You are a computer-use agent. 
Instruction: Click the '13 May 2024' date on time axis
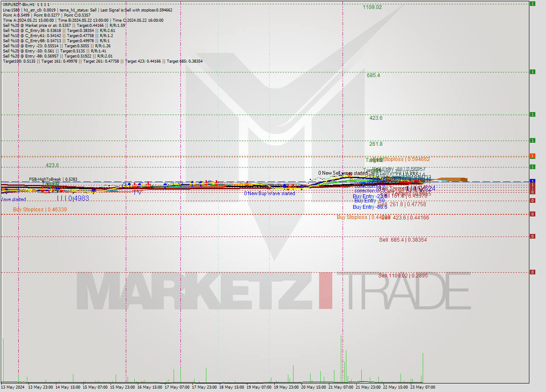[x=13, y=387]
